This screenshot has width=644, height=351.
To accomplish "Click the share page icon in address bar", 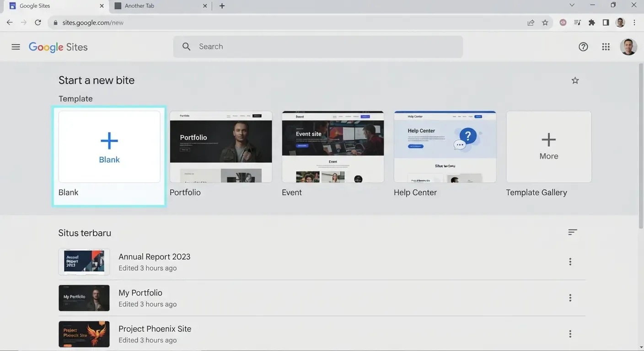I will pos(531,22).
